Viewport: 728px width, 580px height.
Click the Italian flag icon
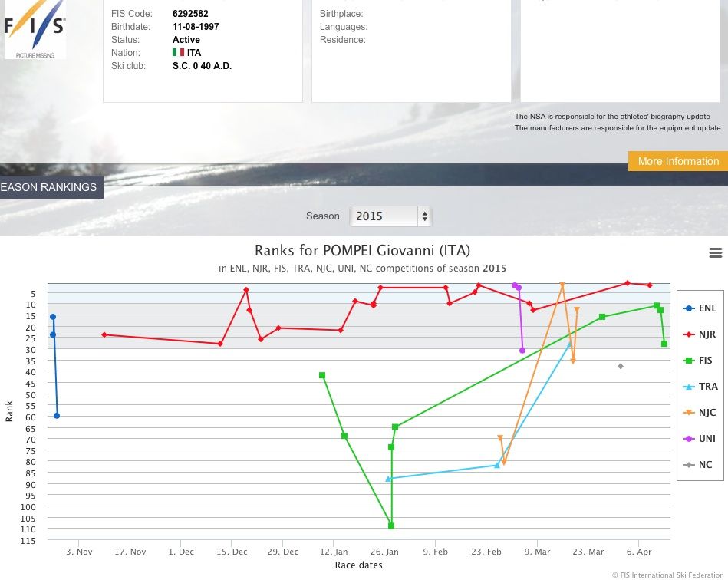(x=178, y=53)
